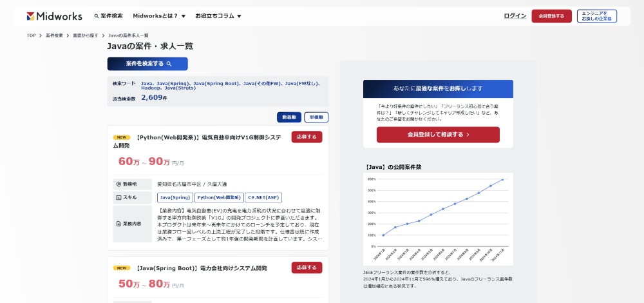Click the 2,609件 result count
644x303 pixels.
(154, 98)
